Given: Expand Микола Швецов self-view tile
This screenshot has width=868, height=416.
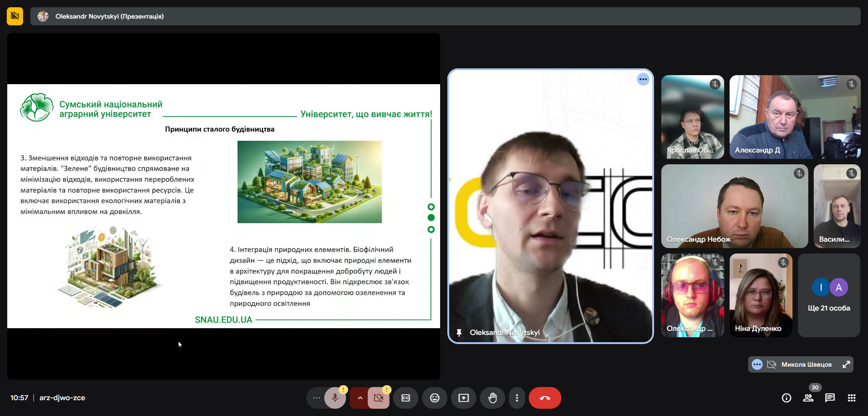Looking at the screenshot, I should 846,364.
